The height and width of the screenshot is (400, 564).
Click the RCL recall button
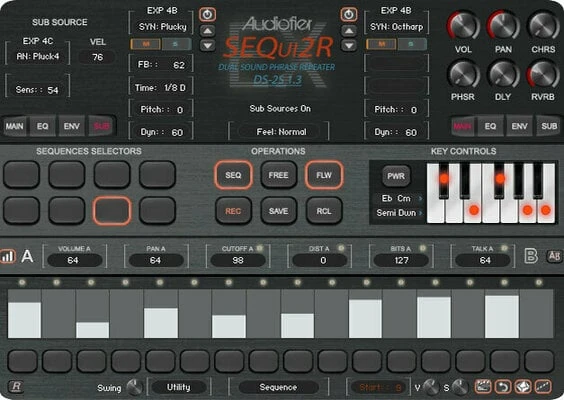pos(324,211)
